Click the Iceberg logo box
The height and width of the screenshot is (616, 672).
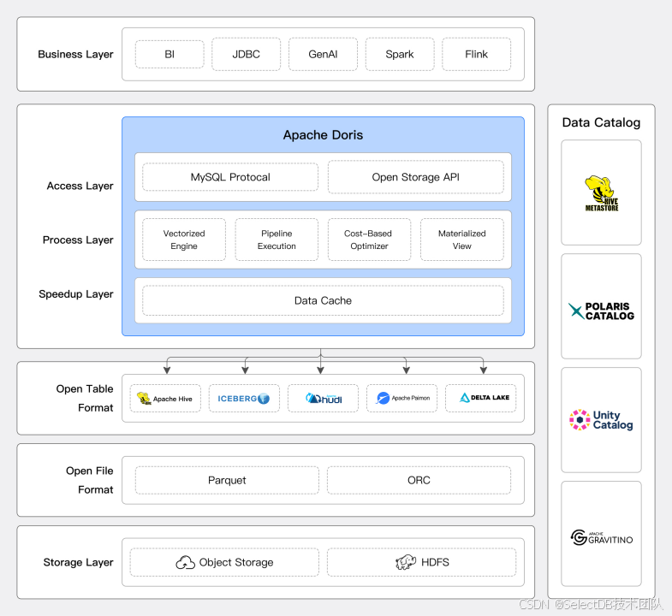click(x=244, y=399)
